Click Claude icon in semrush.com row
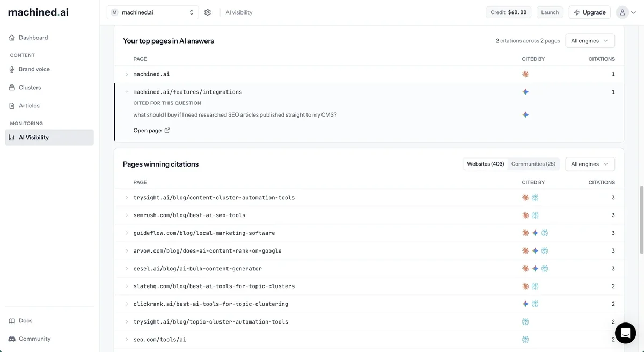This screenshot has height=352, width=644. 525,215
